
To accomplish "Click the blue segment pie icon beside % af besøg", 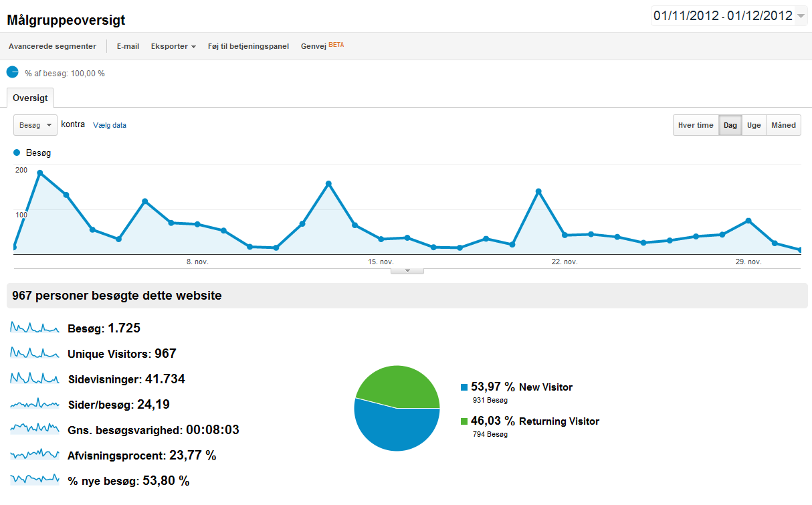I will (13, 72).
